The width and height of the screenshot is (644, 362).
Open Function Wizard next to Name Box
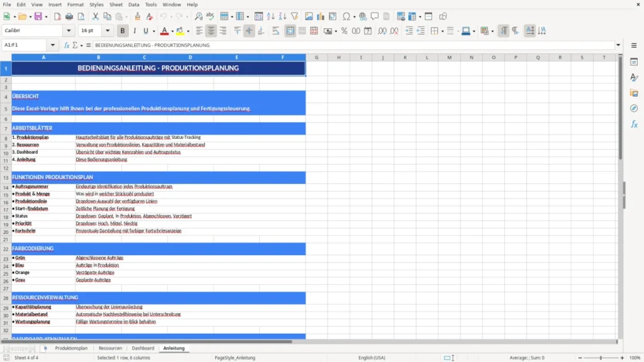click(67, 45)
